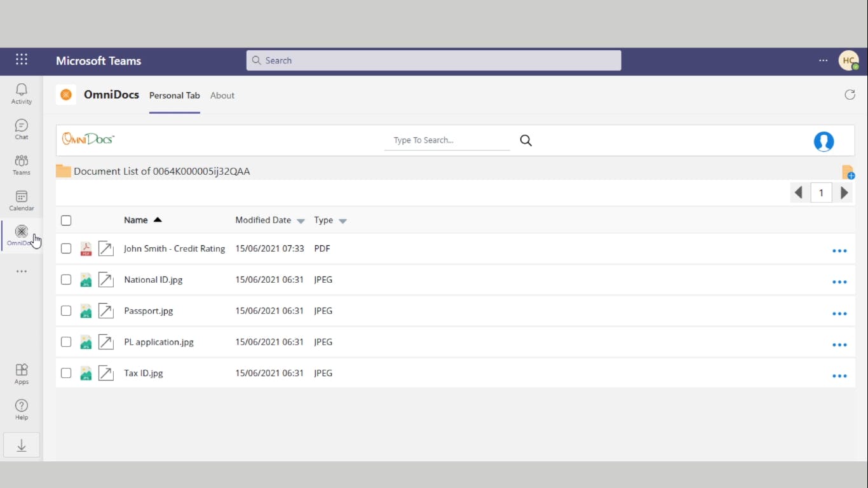Click the PDF file icon of Credit Rating
Screen dimensions: 868x488
pyautogui.click(x=86, y=249)
